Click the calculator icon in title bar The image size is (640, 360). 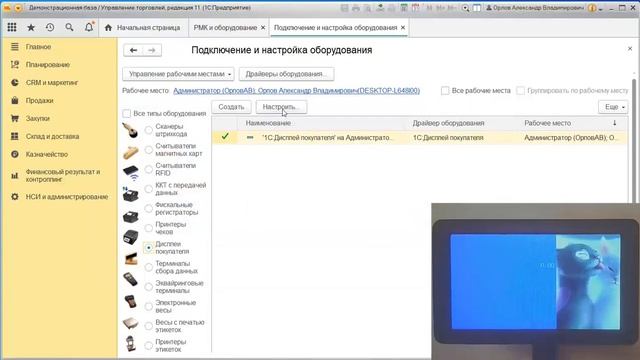point(404,8)
